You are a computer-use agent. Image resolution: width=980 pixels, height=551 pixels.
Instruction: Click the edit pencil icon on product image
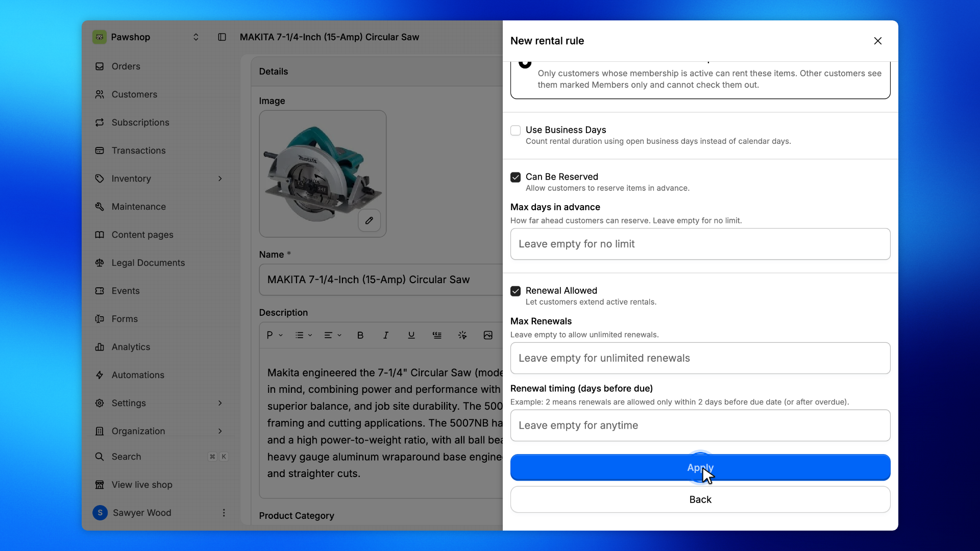tap(369, 220)
